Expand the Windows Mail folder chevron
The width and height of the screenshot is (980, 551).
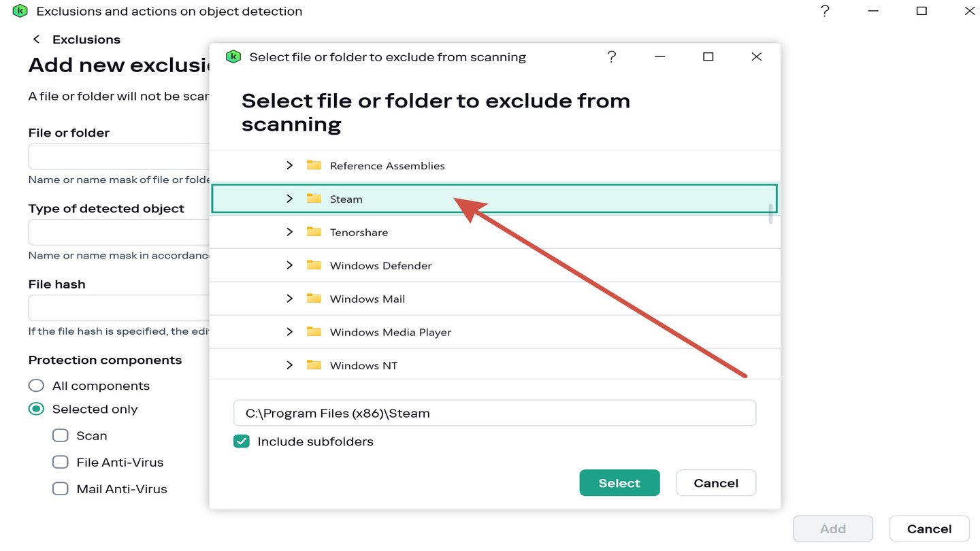point(289,299)
